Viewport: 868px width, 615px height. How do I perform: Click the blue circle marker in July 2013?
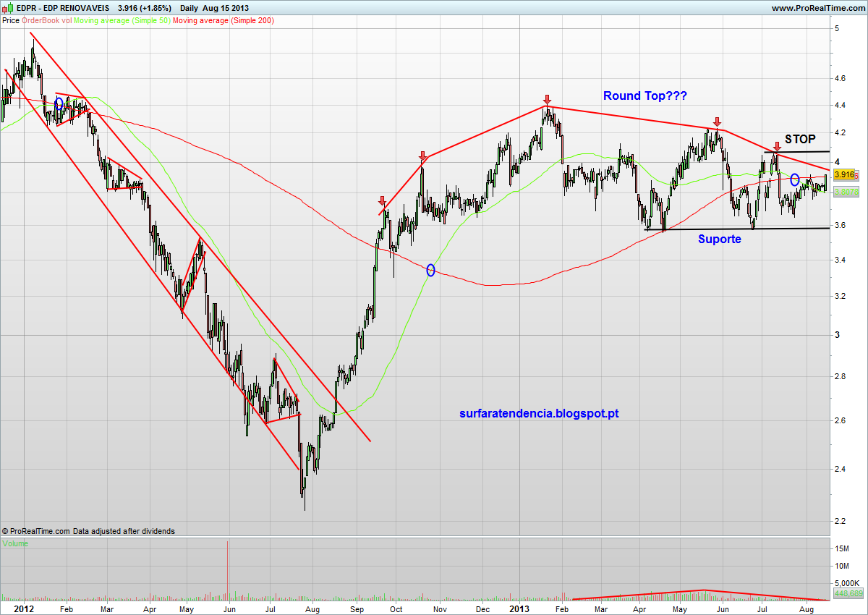pos(794,179)
